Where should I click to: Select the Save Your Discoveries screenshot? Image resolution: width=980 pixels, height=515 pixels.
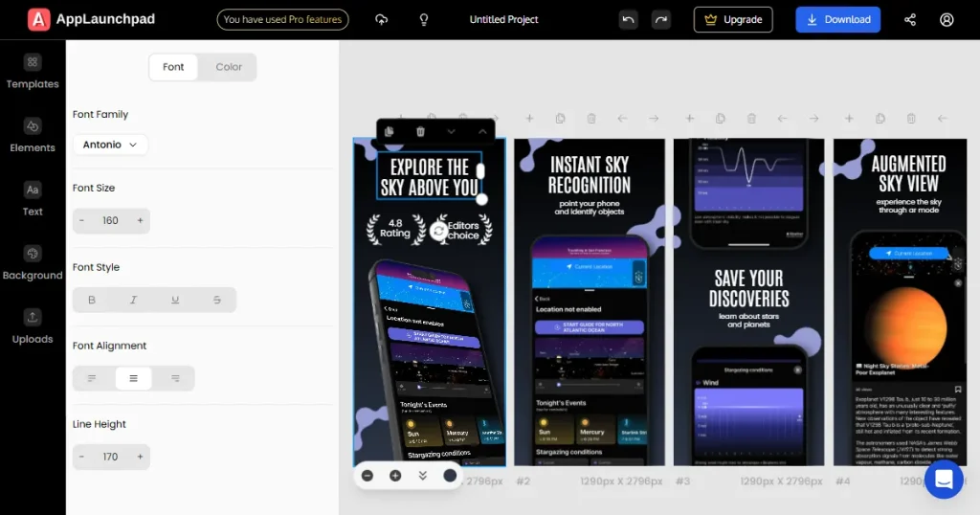748,302
